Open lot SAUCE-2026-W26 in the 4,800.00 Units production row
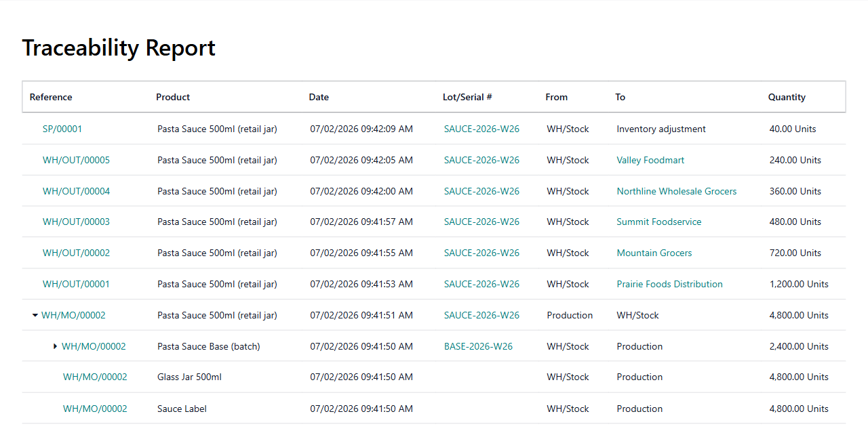Image resolution: width=868 pixels, height=435 pixels. [x=481, y=315]
